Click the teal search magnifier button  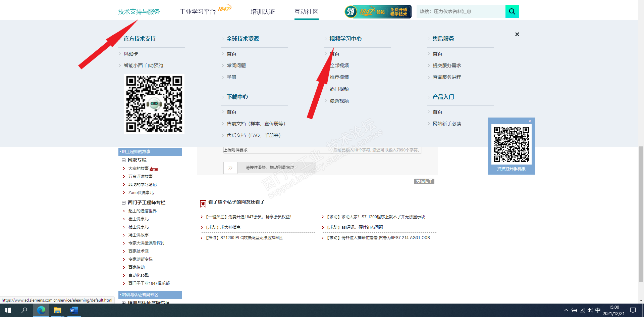pyautogui.click(x=512, y=11)
